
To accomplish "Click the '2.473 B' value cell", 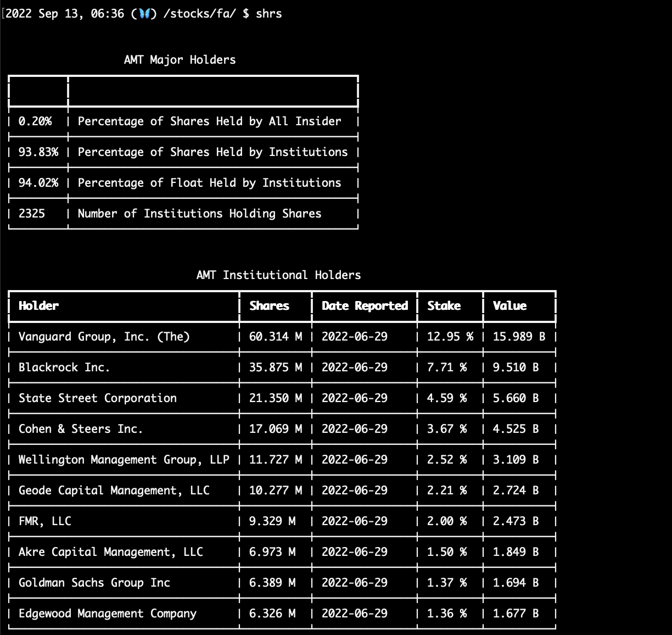I will [516, 521].
